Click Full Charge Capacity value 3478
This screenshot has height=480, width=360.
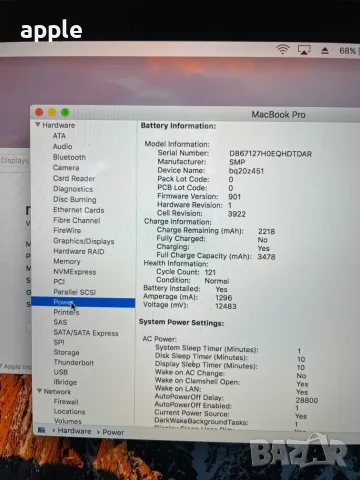tap(266, 257)
